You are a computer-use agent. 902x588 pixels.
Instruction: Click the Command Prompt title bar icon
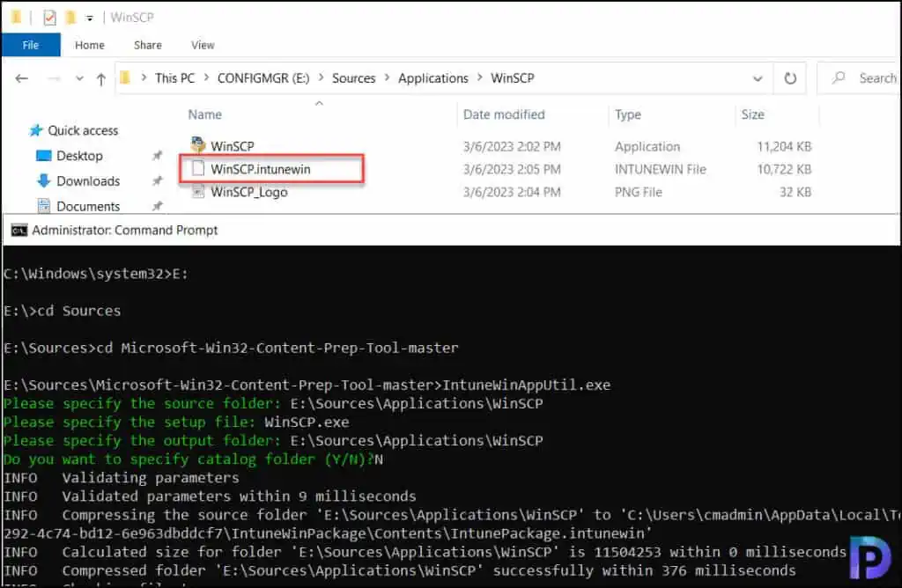click(x=19, y=231)
